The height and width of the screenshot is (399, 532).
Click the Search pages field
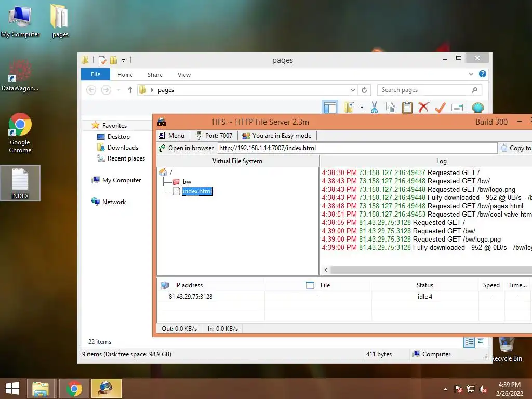pos(429,90)
